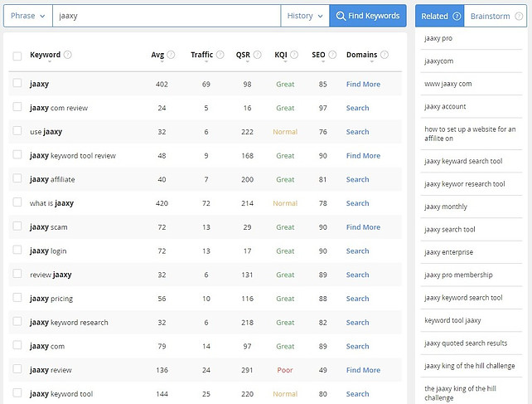Select related 'jaaxy keyward search tool'
This screenshot has height=404, width=532.
(x=463, y=161)
